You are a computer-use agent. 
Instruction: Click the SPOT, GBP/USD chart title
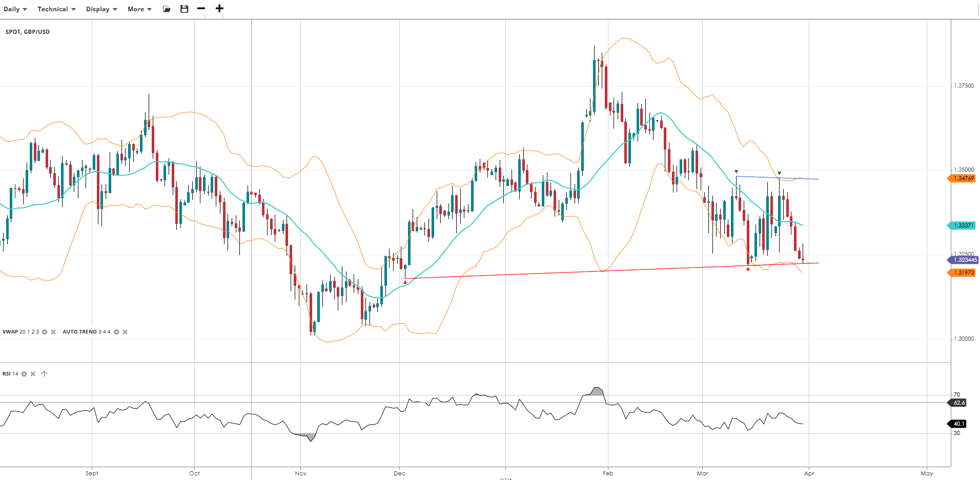(x=28, y=32)
